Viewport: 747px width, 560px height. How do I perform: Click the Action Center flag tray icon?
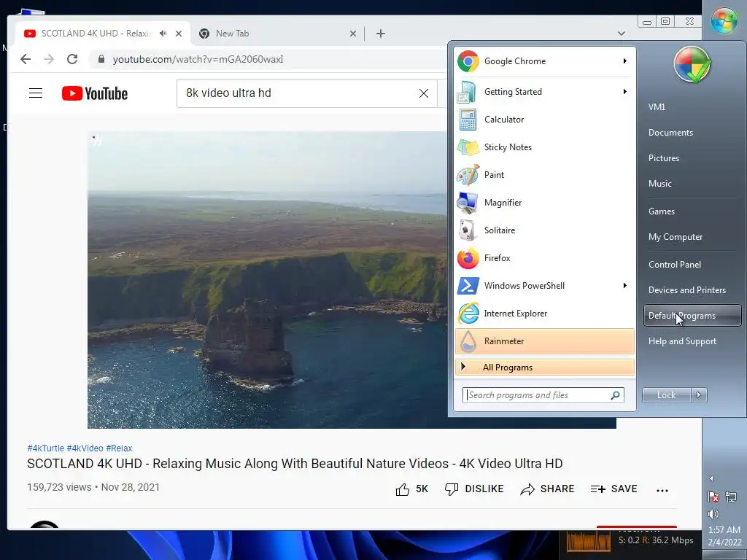pyautogui.click(x=713, y=497)
